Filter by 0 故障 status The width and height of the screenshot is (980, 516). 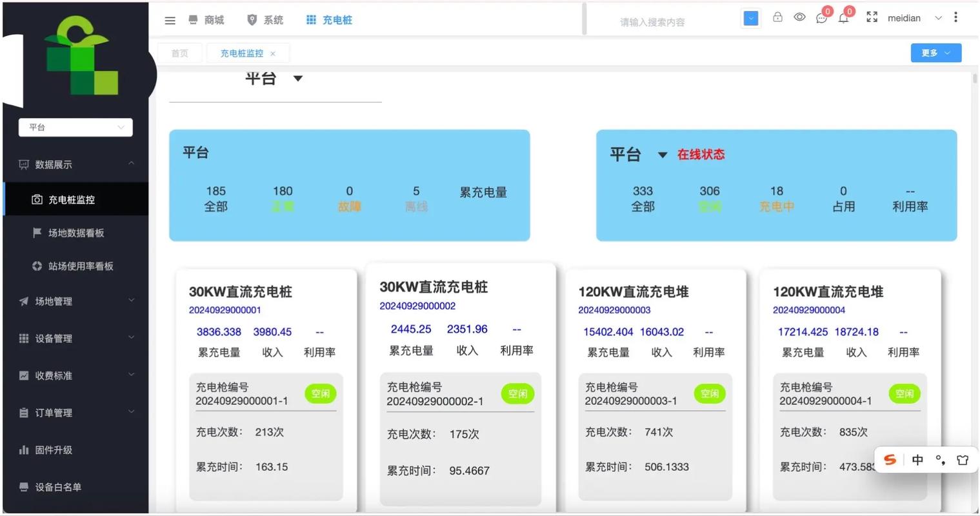point(350,199)
